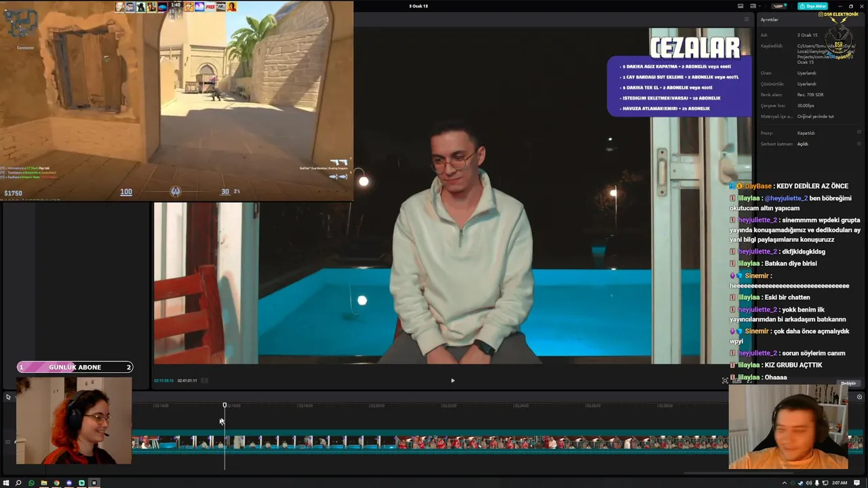Open WhatsApp from the taskbar
Image resolution: width=868 pixels, height=488 pixels.
click(x=31, y=483)
